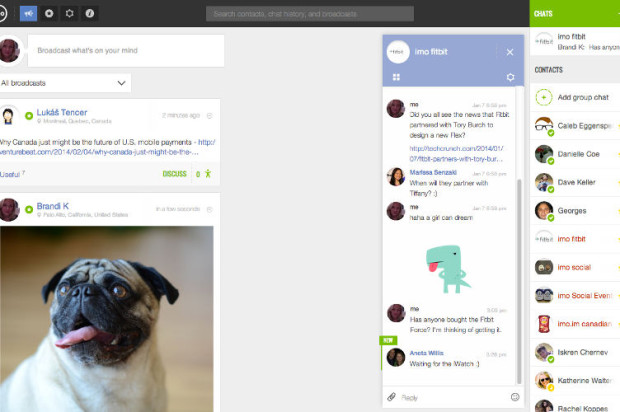Click Lukáš Tencer's avatar in the feed
620x412 pixels.
click(x=8, y=116)
